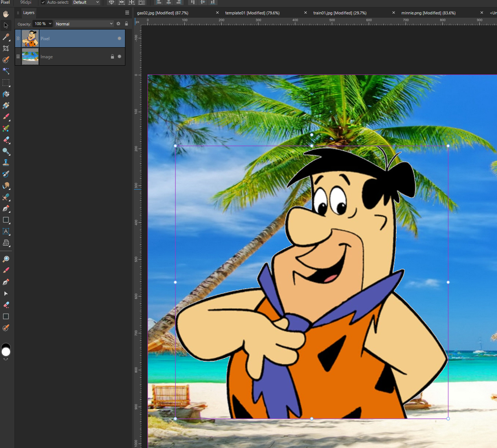Select the Rectangular Marquee tool
The image size is (497, 448).
(6, 83)
